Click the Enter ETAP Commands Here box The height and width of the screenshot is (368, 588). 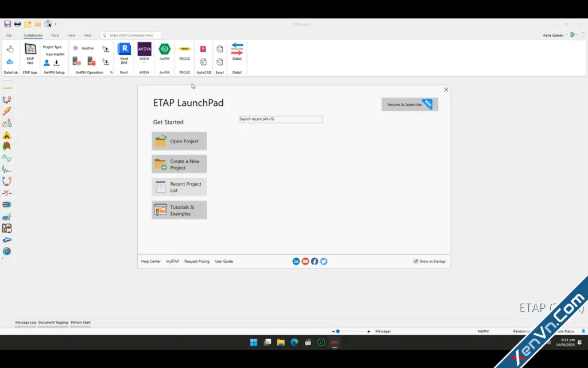130,35
